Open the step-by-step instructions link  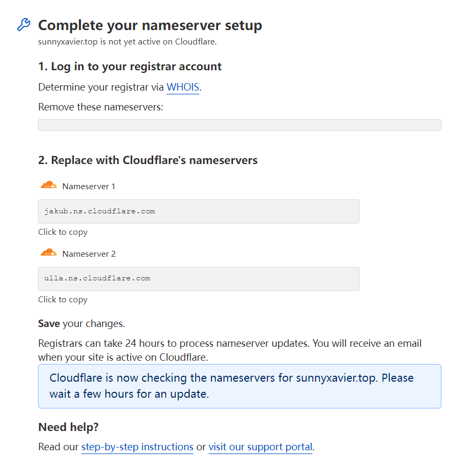pyautogui.click(x=137, y=447)
